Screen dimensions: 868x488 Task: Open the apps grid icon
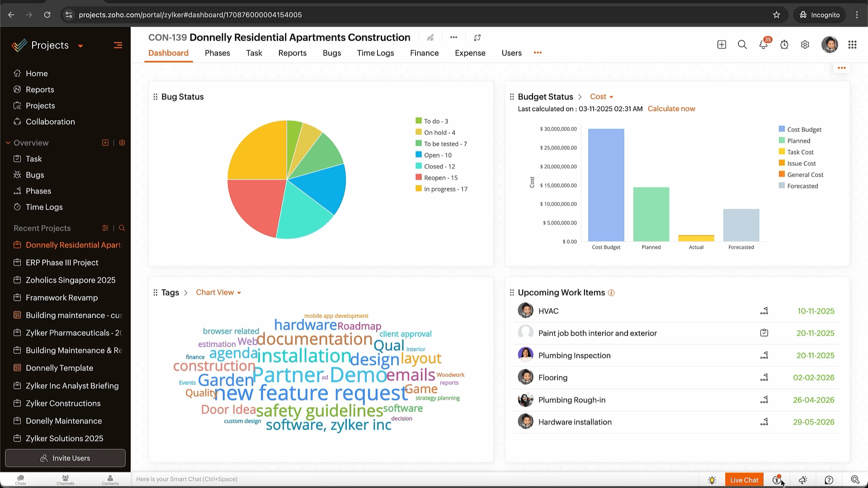tap(852, 45)
